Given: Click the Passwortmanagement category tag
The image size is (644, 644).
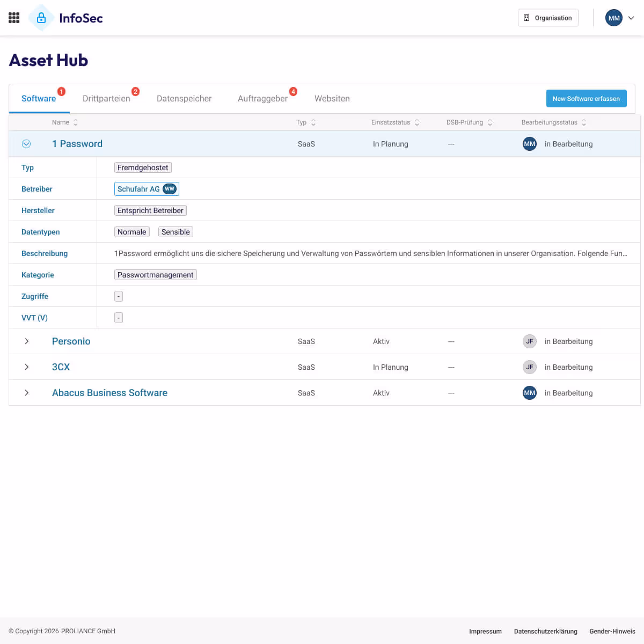Looking at the screenshot, I should click(156, 275).
